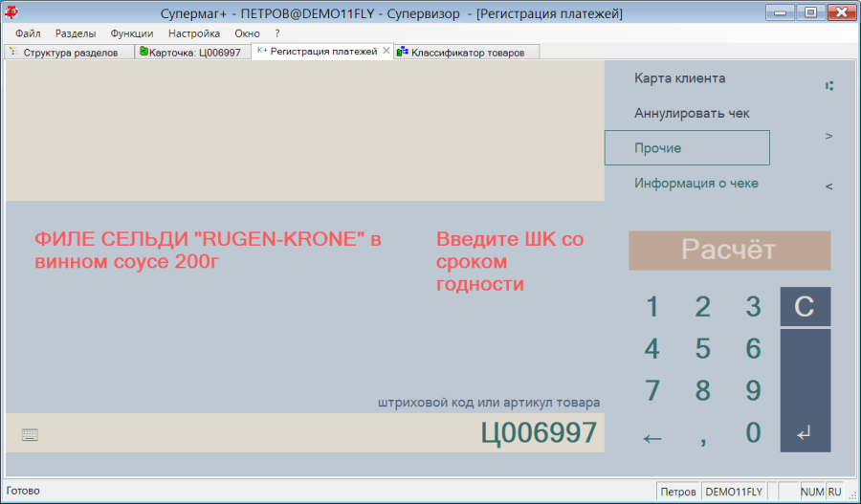Click the menu layout icon beside Карта клиента
861x504 pixels.
tap(829, 86)
